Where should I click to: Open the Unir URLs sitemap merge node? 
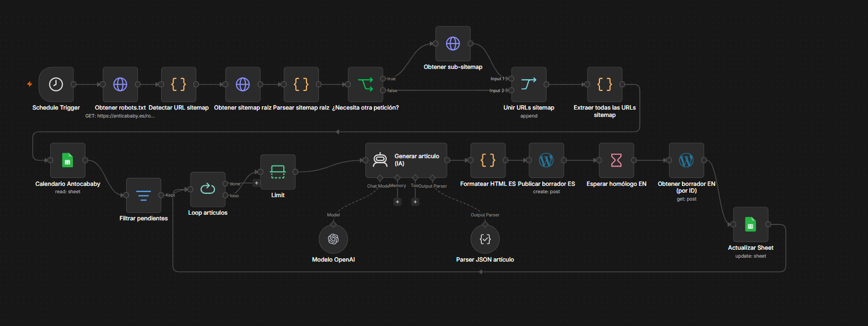point(529,84)
